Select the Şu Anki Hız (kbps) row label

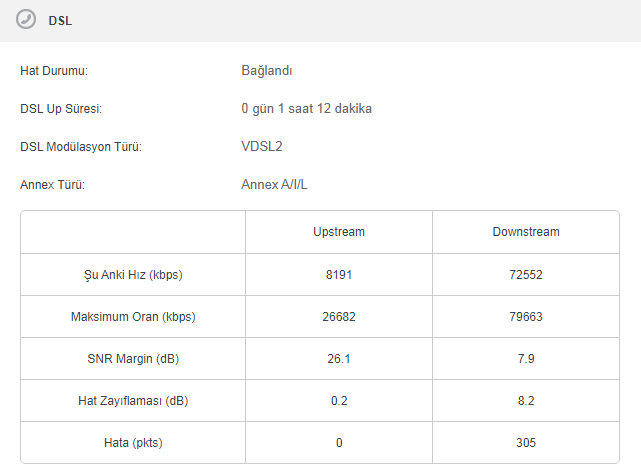[x=133, y=275]
